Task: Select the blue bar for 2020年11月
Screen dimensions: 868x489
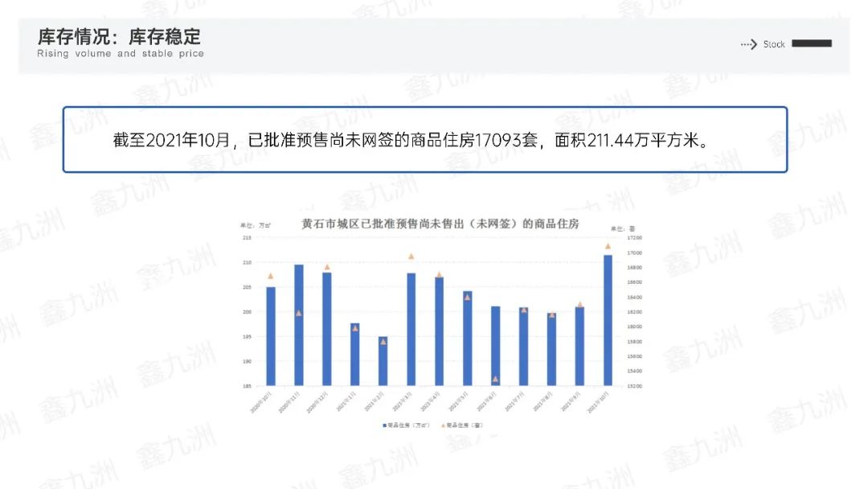Action: click(299, 325)
